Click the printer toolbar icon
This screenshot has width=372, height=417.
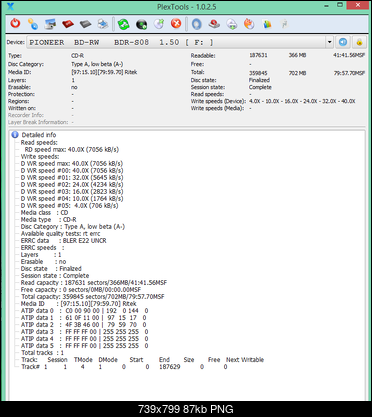tap(103, 24)
